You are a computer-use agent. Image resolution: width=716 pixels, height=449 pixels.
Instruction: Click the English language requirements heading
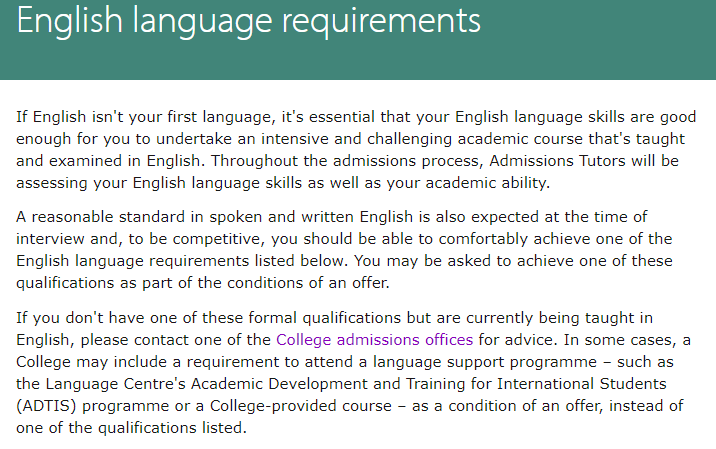pyautogui.click(x=248, y=21)
